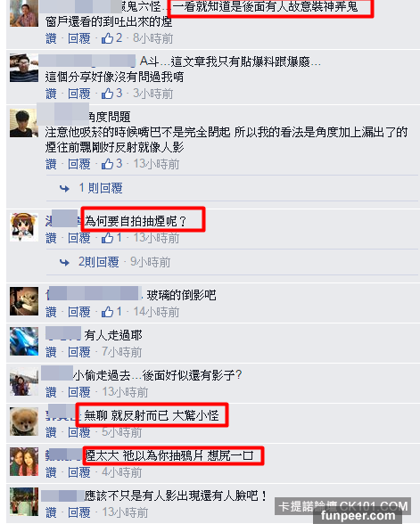The image size is (420, 524).
Task: Click reply arrow icon beside 1 則回覆
Action: coord(64,189)
